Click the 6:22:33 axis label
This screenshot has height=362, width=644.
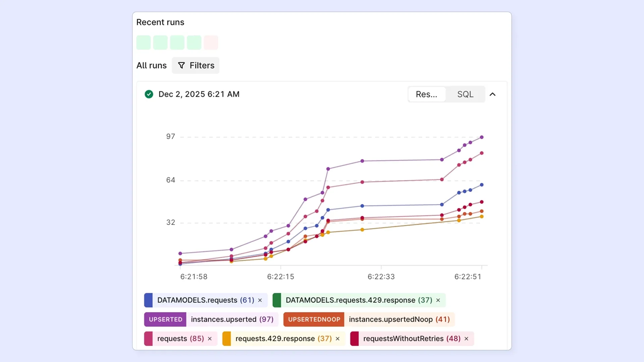point(381,277)
